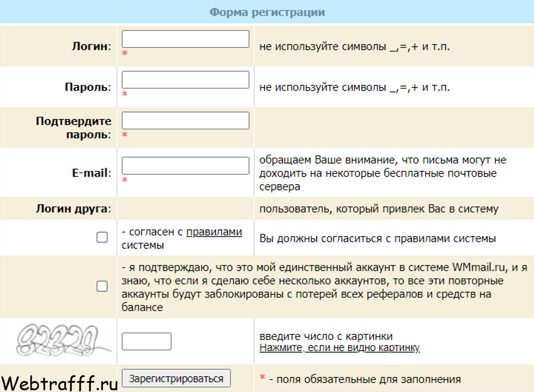Click the 'Логин друга:' label

[x=73, y=208]
